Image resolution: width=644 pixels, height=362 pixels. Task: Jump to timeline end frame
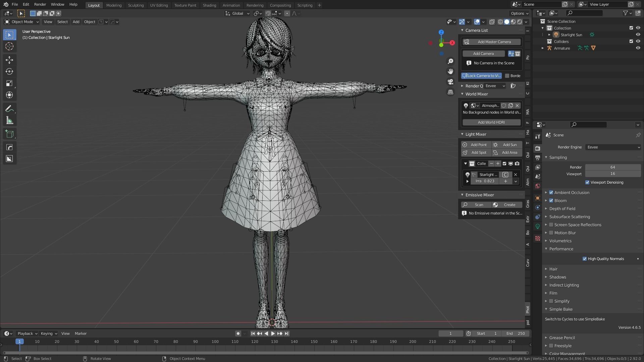click(286, 334)
